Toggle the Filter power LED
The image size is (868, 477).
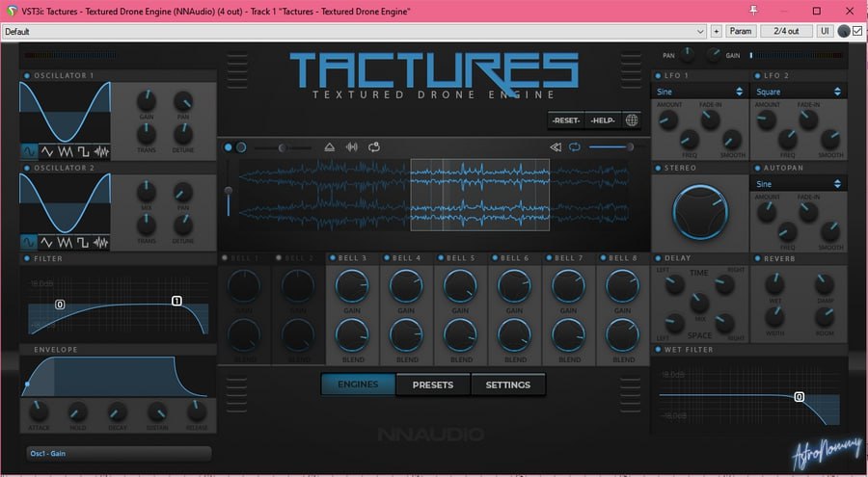(x=27, y=258)
